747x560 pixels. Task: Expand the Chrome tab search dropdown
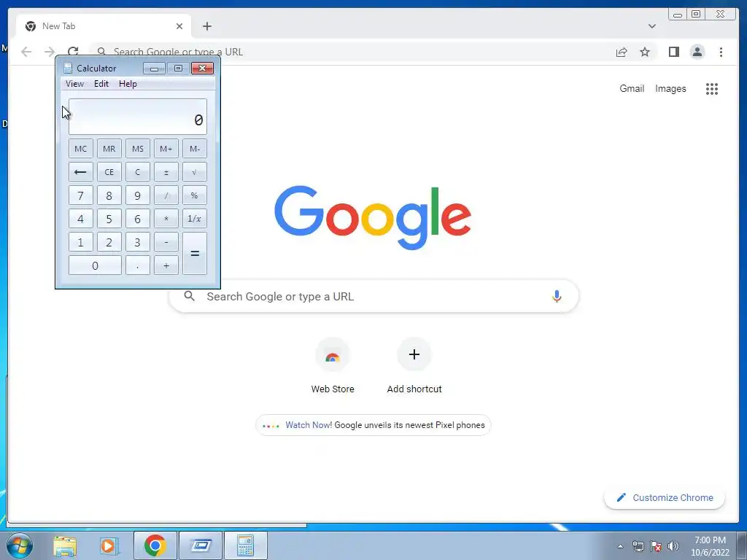[652, 26]
